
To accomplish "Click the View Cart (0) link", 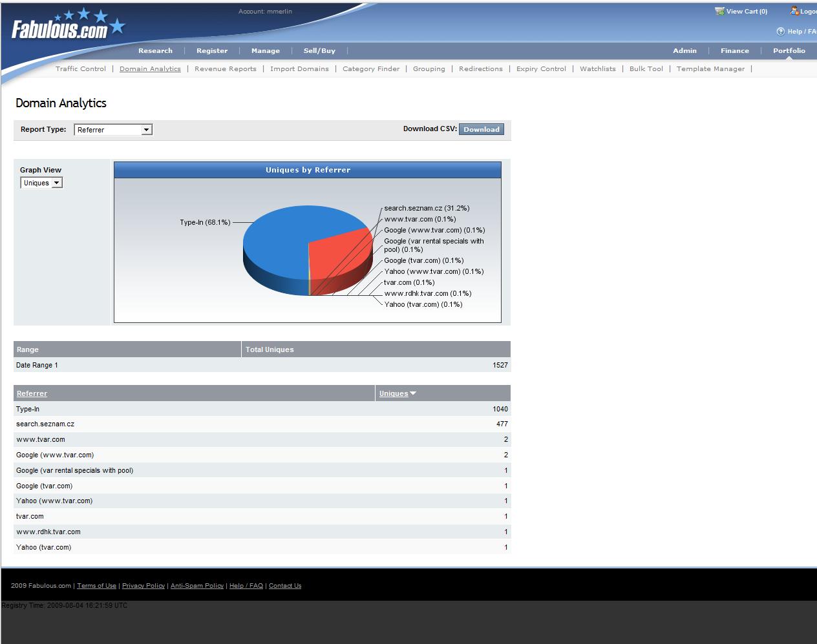I will click(747, 11).
